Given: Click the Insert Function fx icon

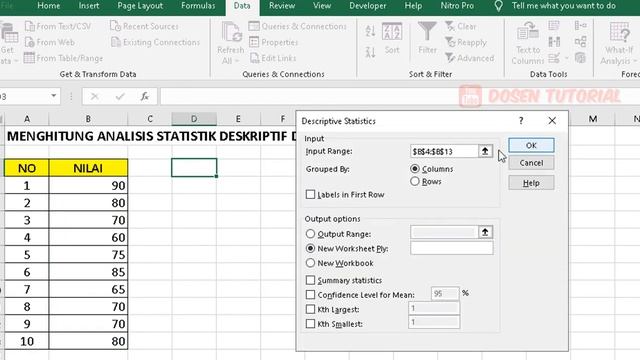Looking at the screenshot, I should [144, 96].
